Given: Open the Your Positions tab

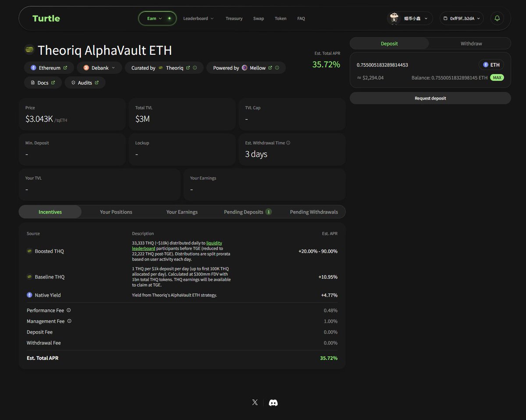Looking at the screenshot, I should point(116,212).
